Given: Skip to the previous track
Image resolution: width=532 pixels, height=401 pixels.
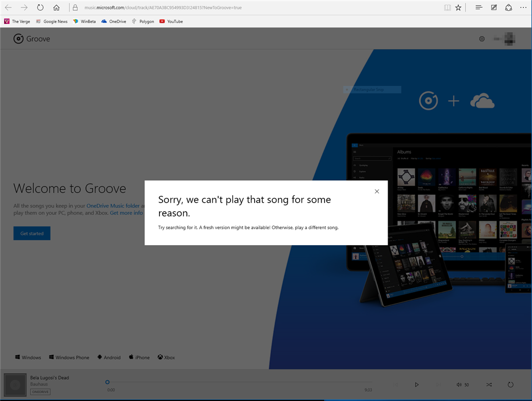Looking at the screenshot, I should click(395, 385).
